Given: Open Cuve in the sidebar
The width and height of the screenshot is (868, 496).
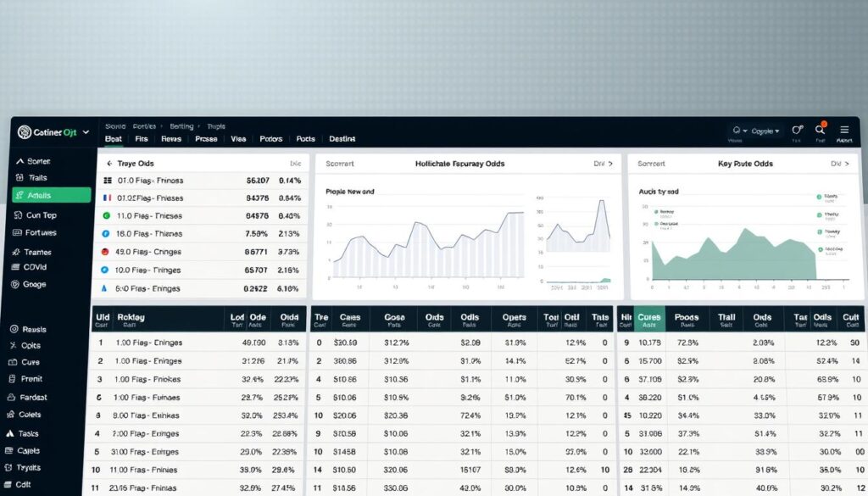Looking at the screenshot, I should click(25, 362).
